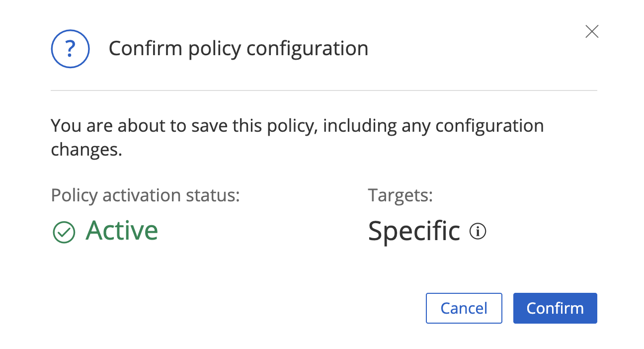Click the word 'changes.' in the message
Image resolution: width=644 pixels, height=349 pixels.
86,150
